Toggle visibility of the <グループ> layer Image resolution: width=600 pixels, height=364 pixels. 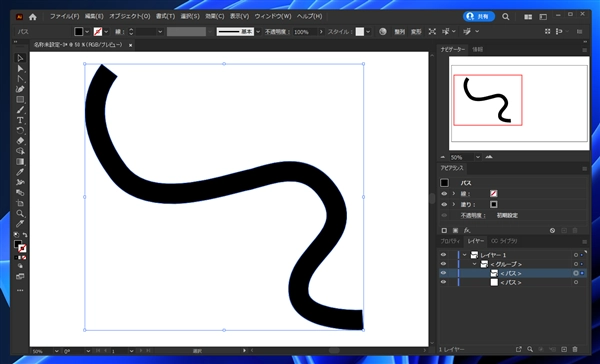pos(443,264)
